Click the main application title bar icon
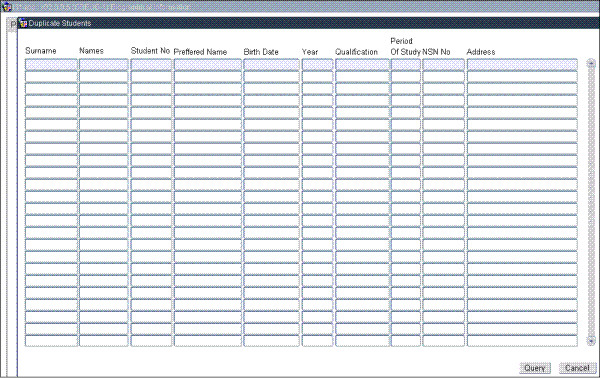This screenshot has width=600, height=378. click(x=7, y=7)
